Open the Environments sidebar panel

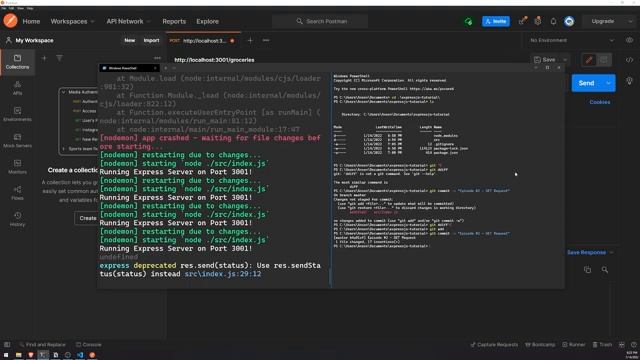click(17, 114)
